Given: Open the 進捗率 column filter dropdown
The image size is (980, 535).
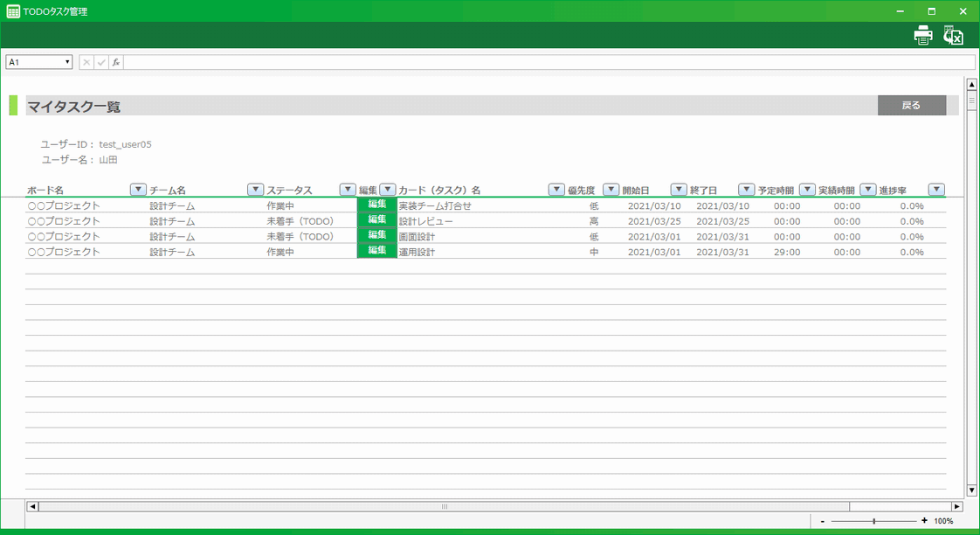Looking at the screenshot, I should click(x=936, y=190).
